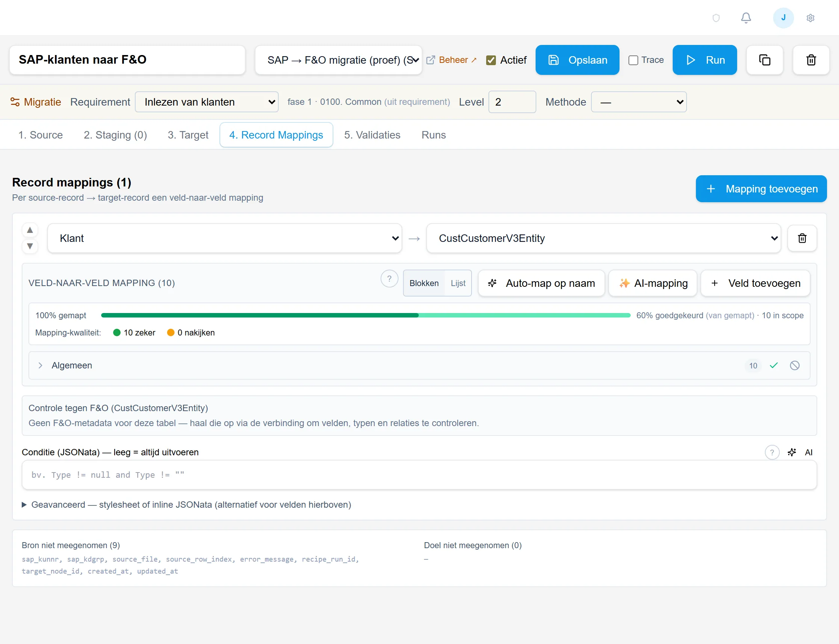This screenshot has height=644, width=839.
Task: Open Requirement dropdown Inlezen van klanten
Action: pos(207,102)
